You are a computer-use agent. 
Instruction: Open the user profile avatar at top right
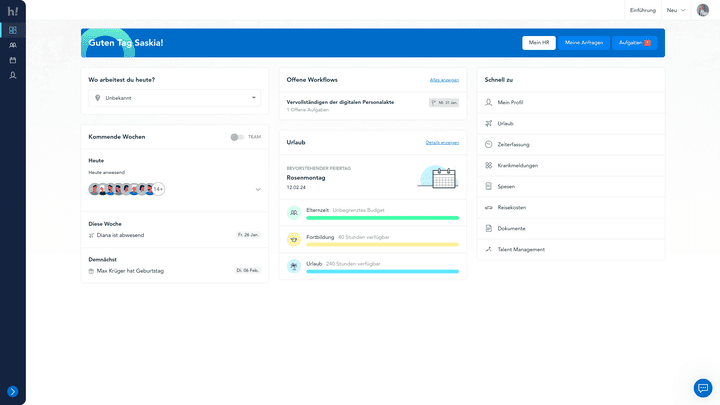click(x=703, y=10)
